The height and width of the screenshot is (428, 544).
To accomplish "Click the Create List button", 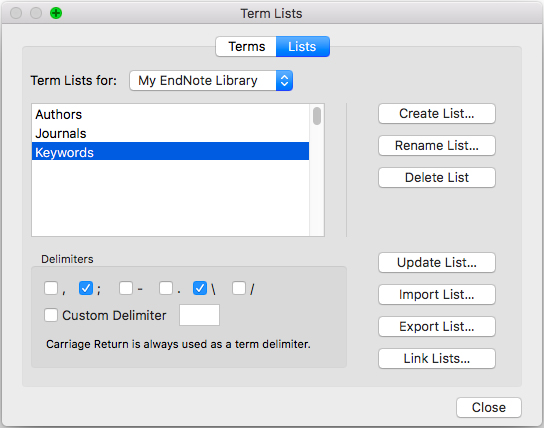I will (436, 113).
